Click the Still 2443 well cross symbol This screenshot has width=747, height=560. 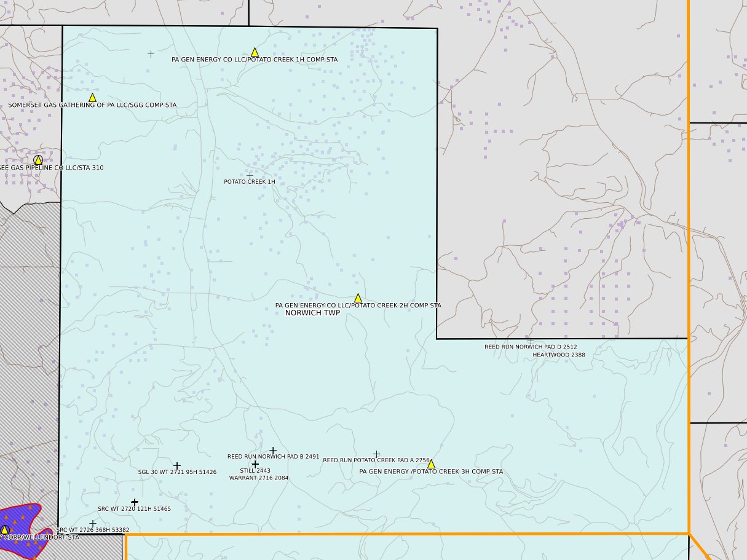click(x=255, y=464)
